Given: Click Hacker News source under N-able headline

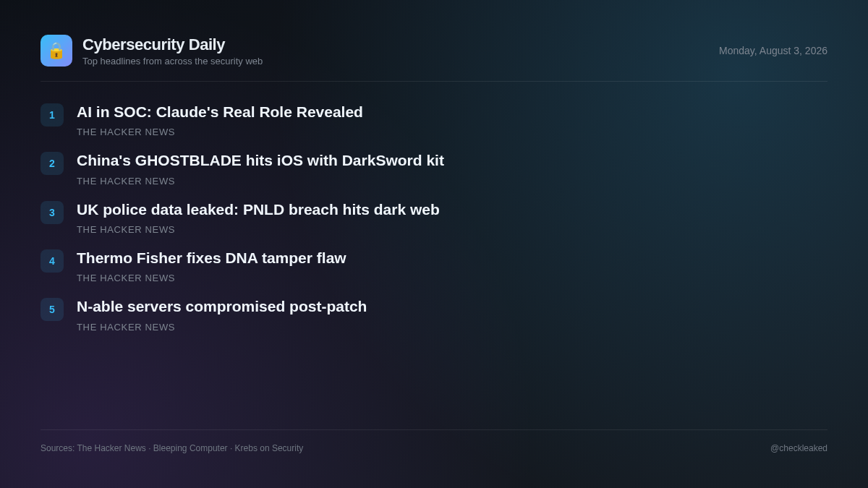Looking at the screenshot, I should point(126,328).
